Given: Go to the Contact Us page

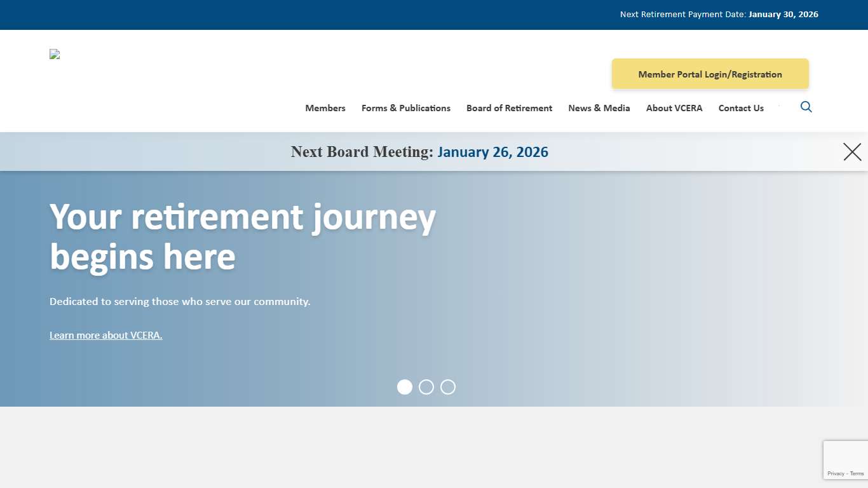Looking at the screenshot, I should tap(741, 108).
